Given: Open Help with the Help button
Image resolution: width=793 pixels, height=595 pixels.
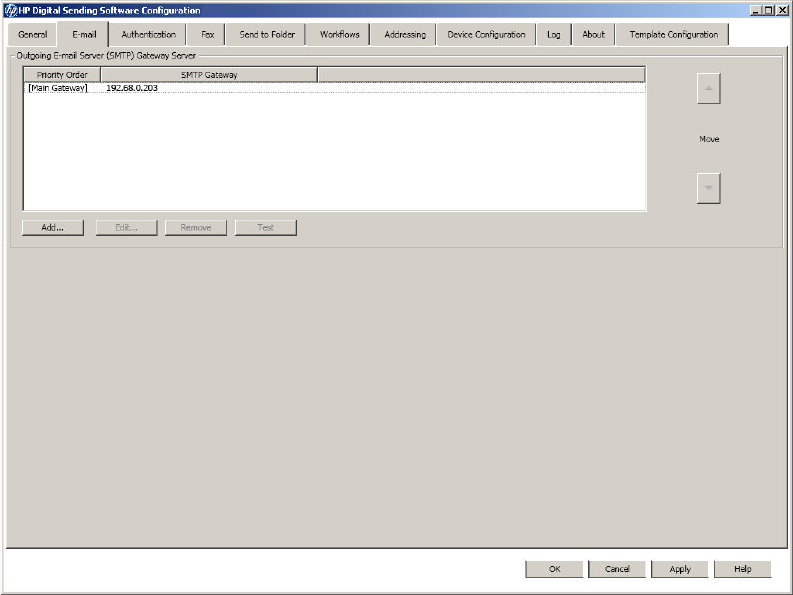Looking at the screenshot, I should [x=742, y=569].
